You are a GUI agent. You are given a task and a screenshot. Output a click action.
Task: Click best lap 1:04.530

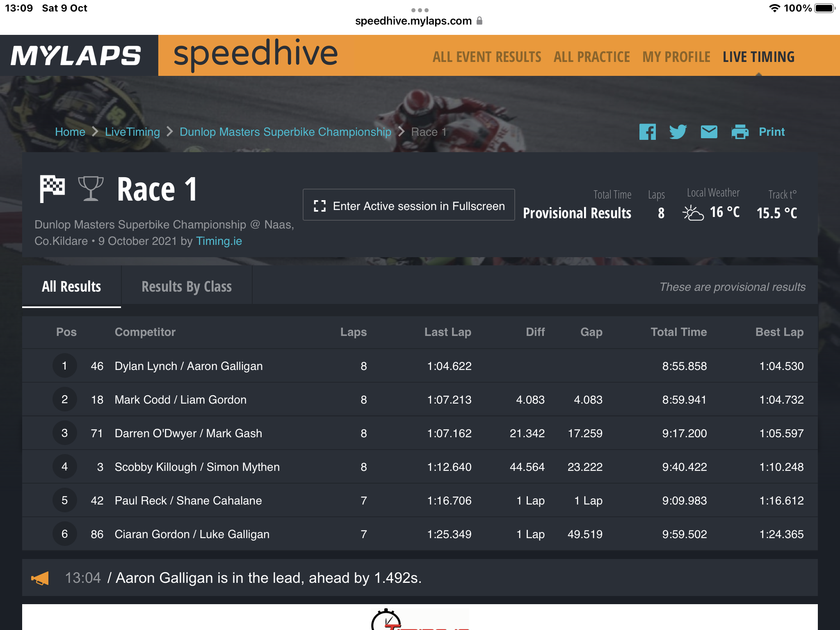781,366
